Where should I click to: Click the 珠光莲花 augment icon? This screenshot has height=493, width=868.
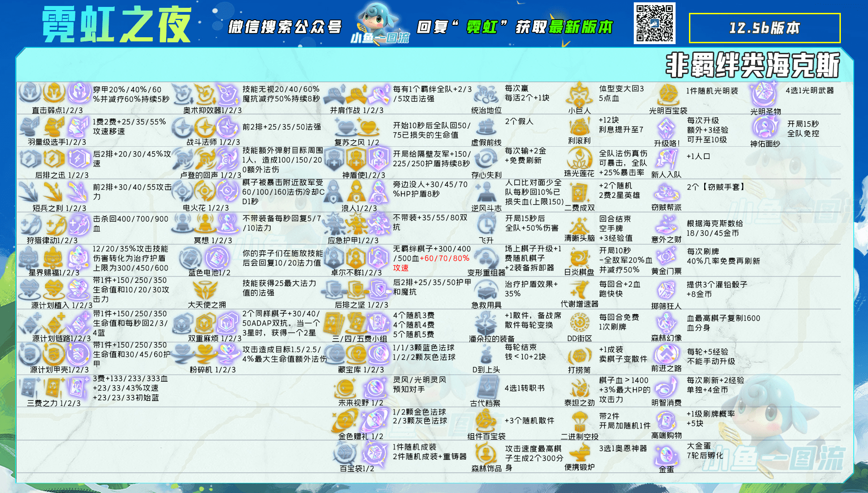click(x=579, y=159)
